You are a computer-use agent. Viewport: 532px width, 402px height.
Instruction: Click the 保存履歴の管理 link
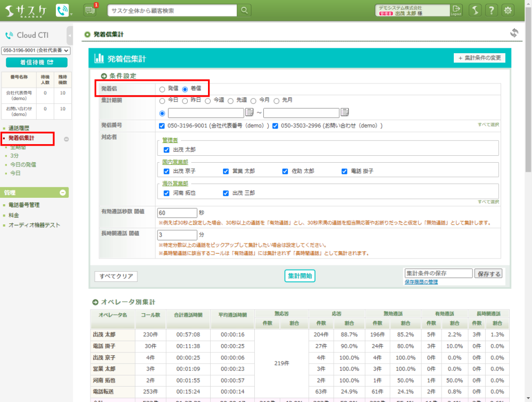(x=421, y=282)
